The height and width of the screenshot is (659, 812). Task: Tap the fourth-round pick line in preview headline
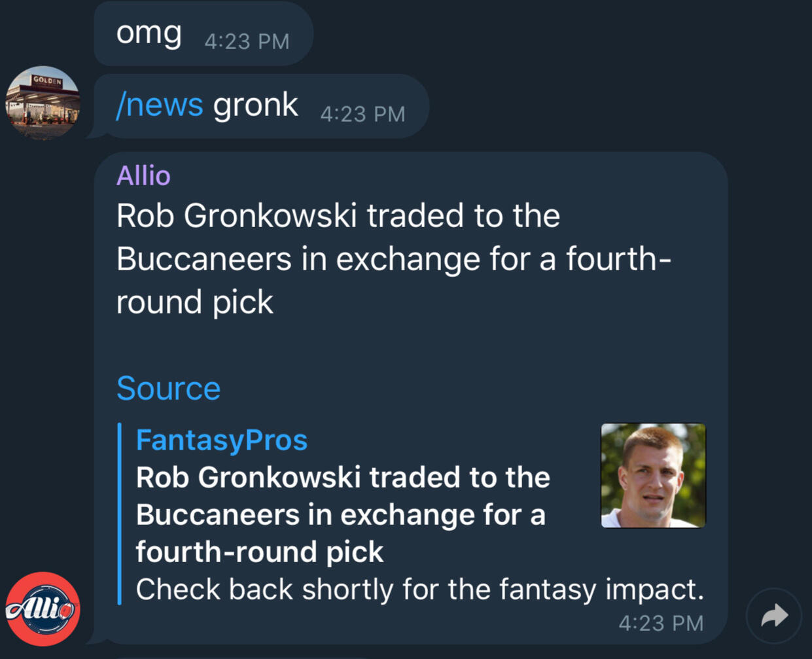click(x=259, y=552)
